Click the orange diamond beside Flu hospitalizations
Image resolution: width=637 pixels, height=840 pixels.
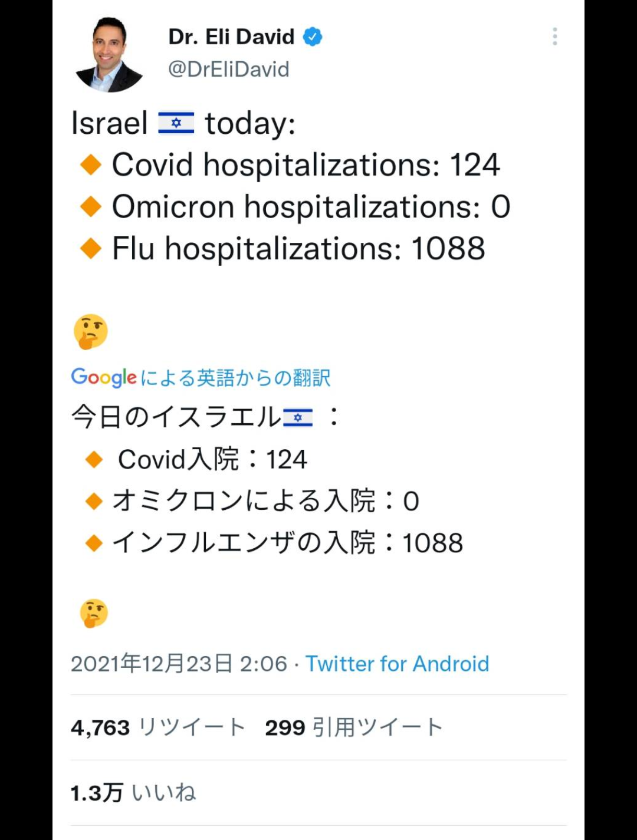(91, 248)
